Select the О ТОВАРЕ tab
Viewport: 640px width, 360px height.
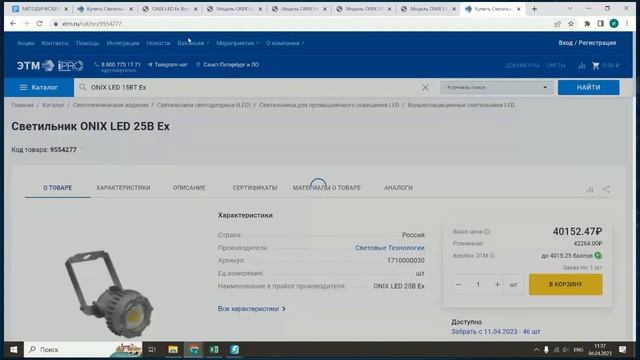click(58, 188)
